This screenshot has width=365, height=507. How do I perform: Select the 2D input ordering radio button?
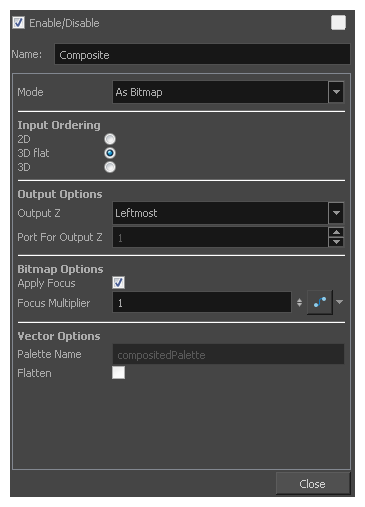pyautogui.click(x=110, y=139)
